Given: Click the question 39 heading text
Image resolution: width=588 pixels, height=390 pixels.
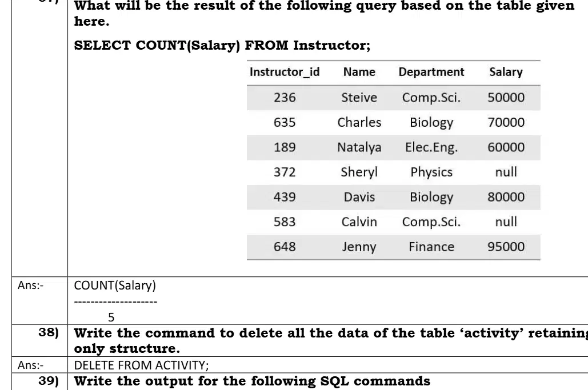Looking at the screenshot, I should pos(252,381).
